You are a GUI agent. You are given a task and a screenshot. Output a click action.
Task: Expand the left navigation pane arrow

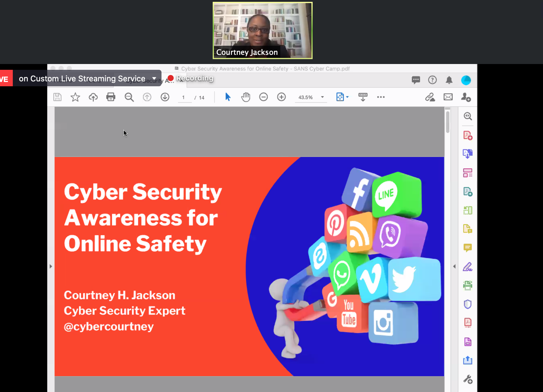(51, 266)
